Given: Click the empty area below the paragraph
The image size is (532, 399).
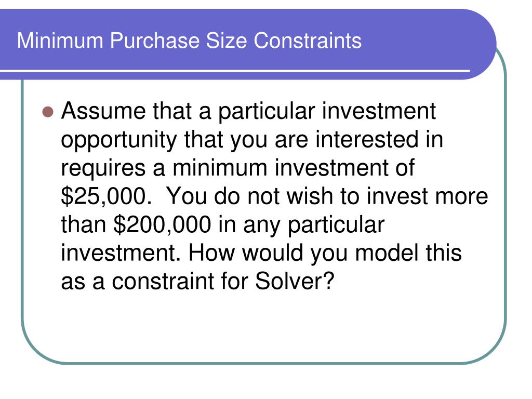Looking at the screenshot, I should coord(264,326).
